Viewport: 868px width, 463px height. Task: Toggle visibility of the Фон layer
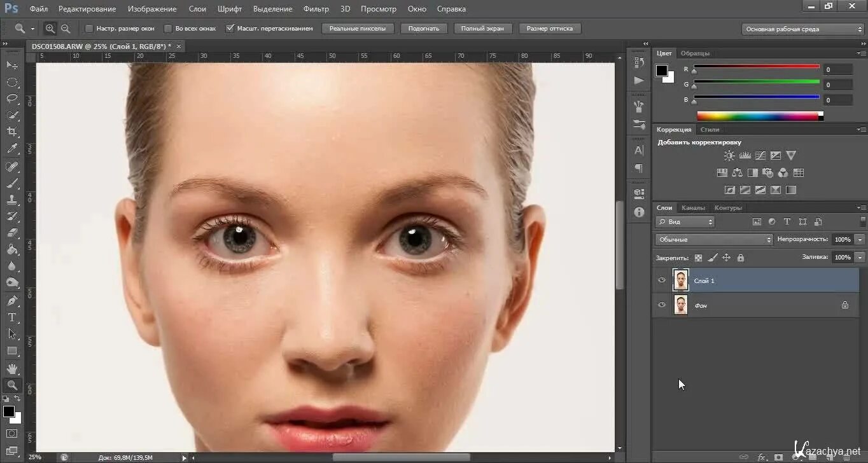click(x=662, y=305)
